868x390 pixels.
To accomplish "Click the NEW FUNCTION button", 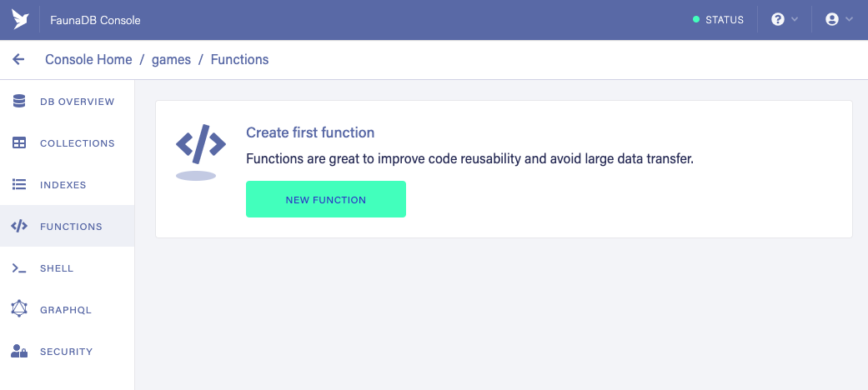I will [325, 199].
